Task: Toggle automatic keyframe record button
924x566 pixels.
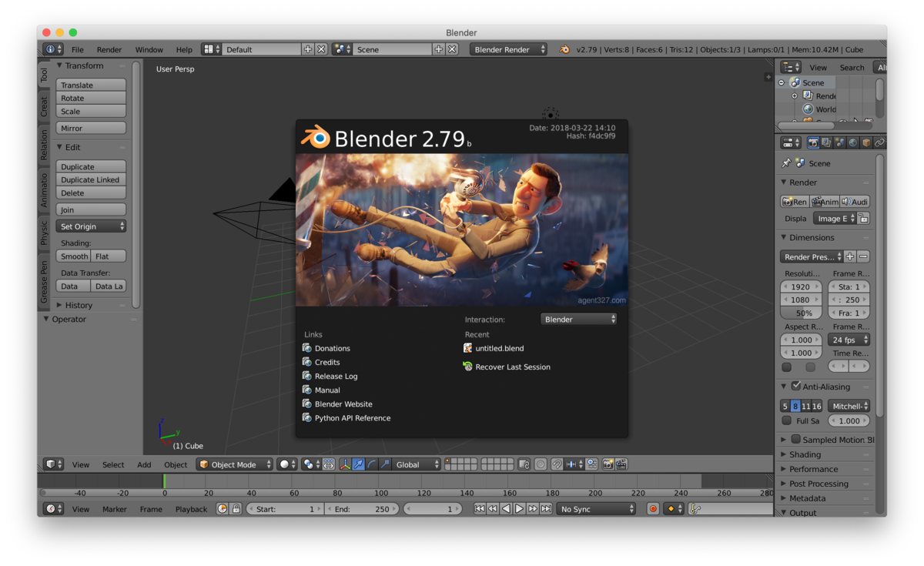Action: pyautogui.click(x=653, y=509)
